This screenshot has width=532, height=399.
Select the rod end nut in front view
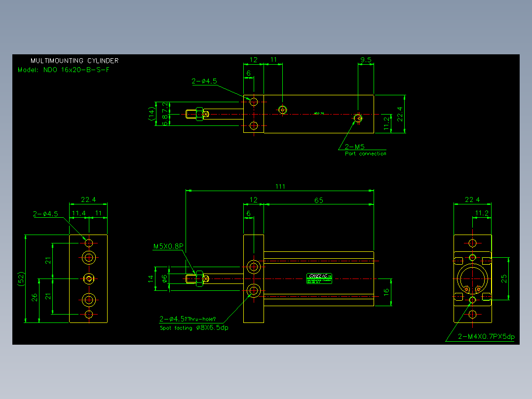(x=199, y=279)
